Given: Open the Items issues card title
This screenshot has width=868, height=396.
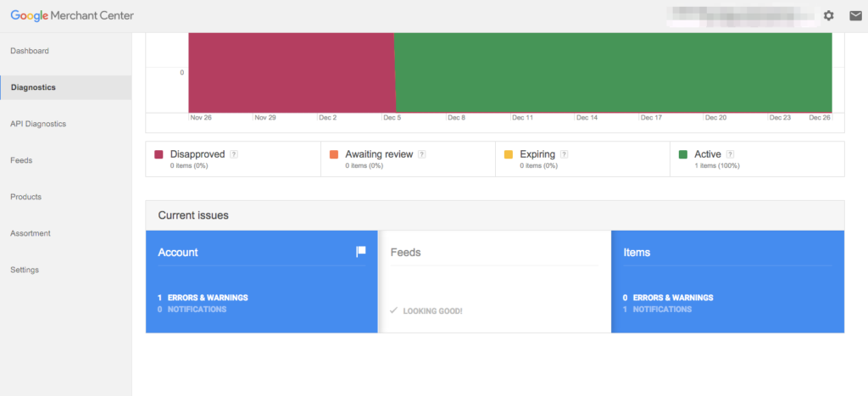Looking at the screenshot, I should tap(637, 253).
